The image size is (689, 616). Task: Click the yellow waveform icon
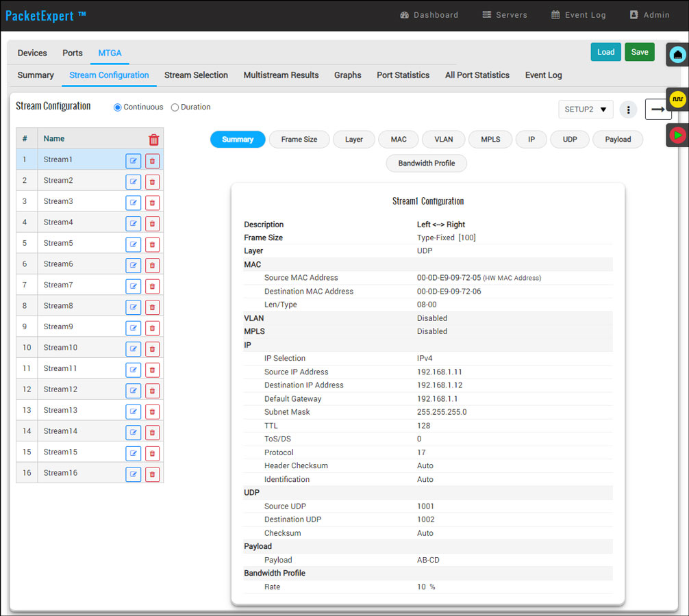pos(677,99)
